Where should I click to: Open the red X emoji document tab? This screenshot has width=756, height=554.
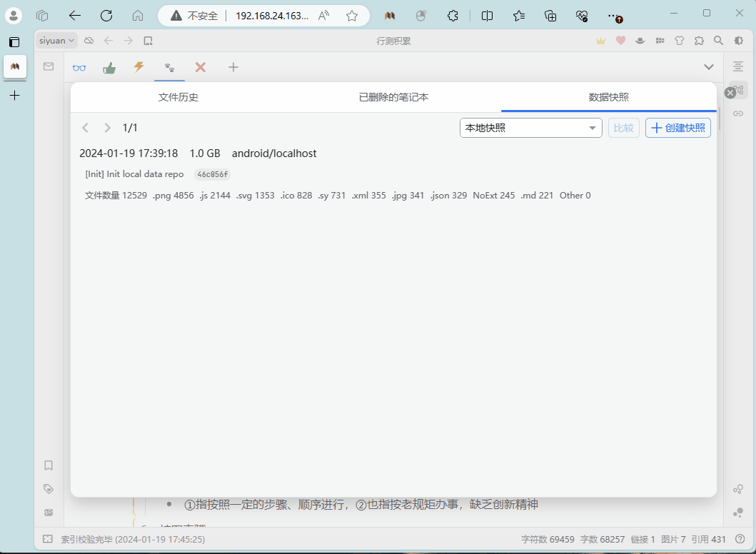point(200,66)
